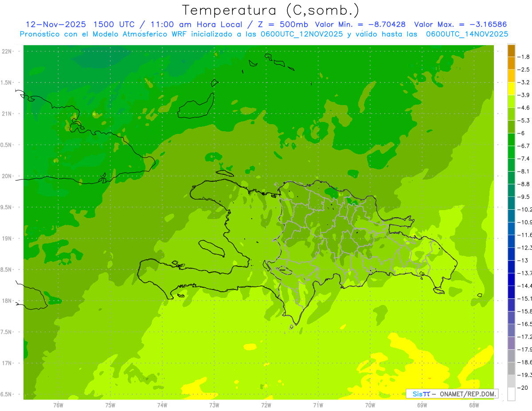
Task: Click the "Sis" logo in the credit box
Action: [x=418, y=394]
